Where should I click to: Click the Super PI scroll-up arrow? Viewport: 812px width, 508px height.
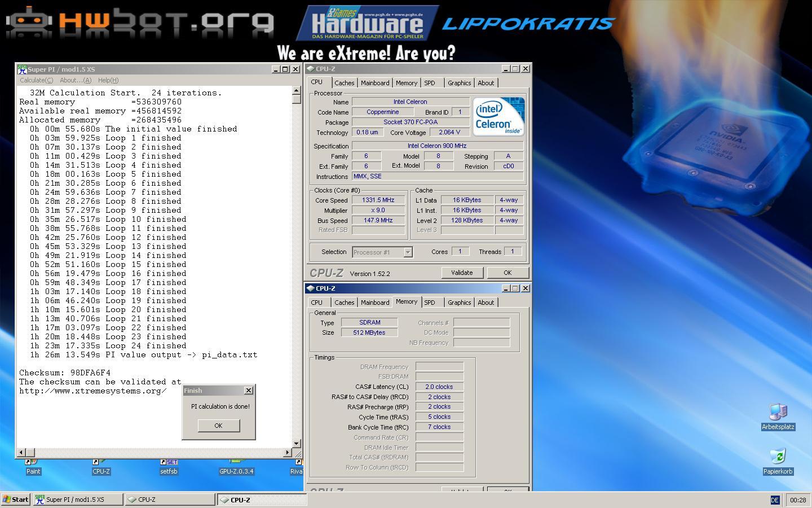tap(297, 90)
